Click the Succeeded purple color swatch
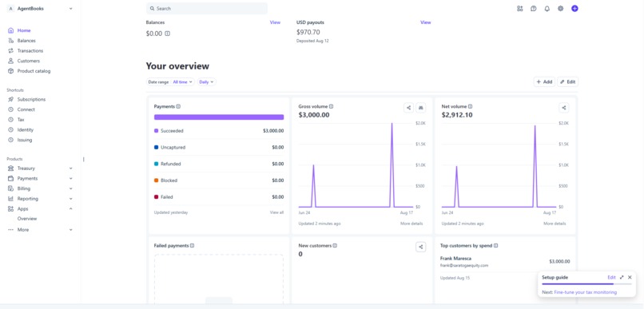 point(157,131)
